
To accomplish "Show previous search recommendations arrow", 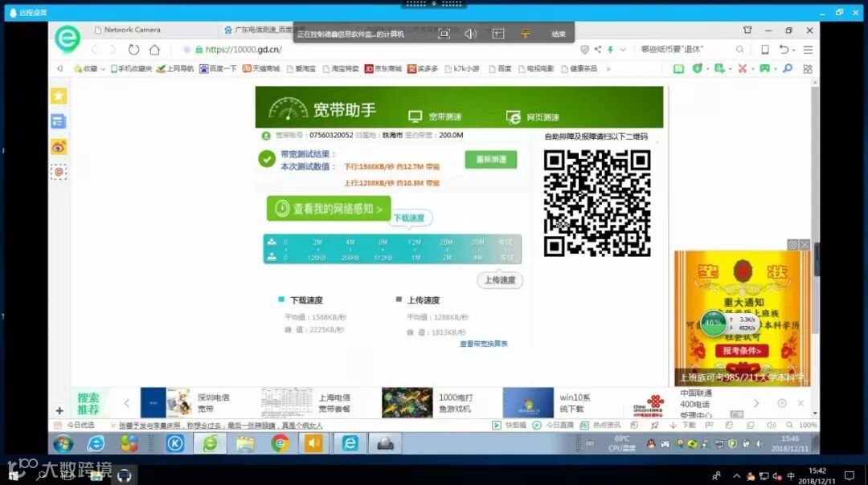I will (127, 403).
